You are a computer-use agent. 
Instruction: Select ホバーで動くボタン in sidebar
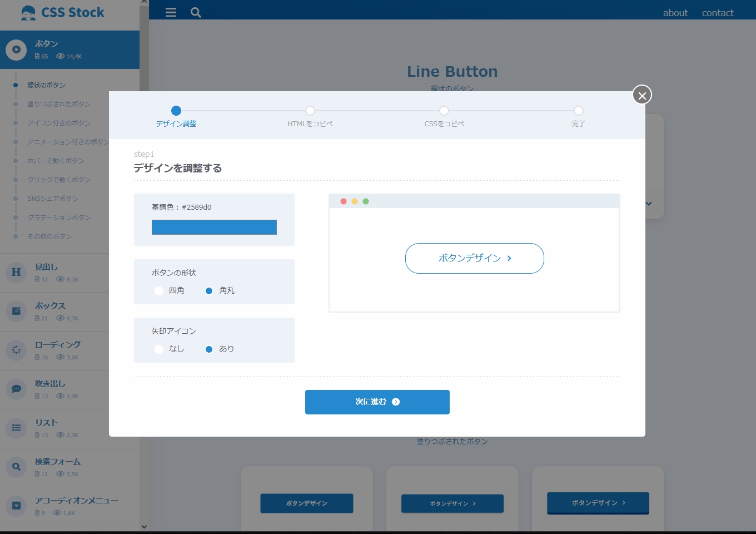[x=56, y=161]
